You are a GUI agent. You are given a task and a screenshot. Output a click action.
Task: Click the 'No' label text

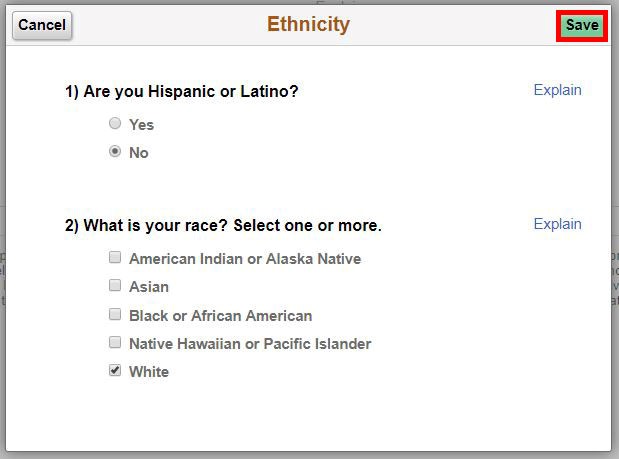[139, 153]
